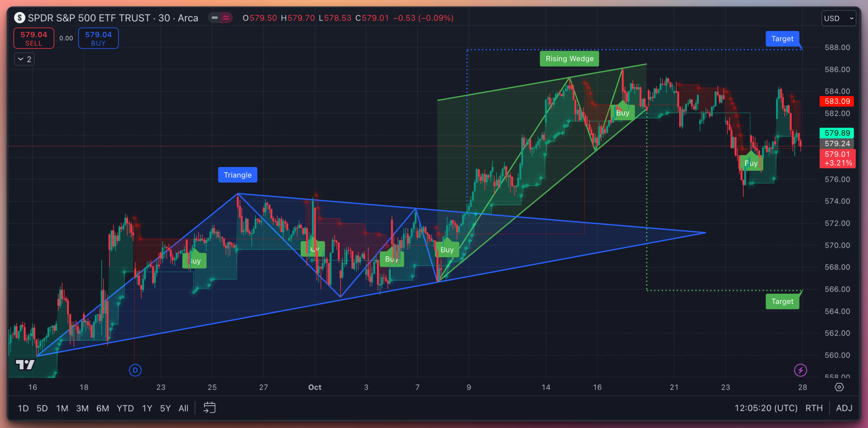The width and height of the screenshot is (868, 428).
Task: Select the 1Y time range
Action: [147, 408]
